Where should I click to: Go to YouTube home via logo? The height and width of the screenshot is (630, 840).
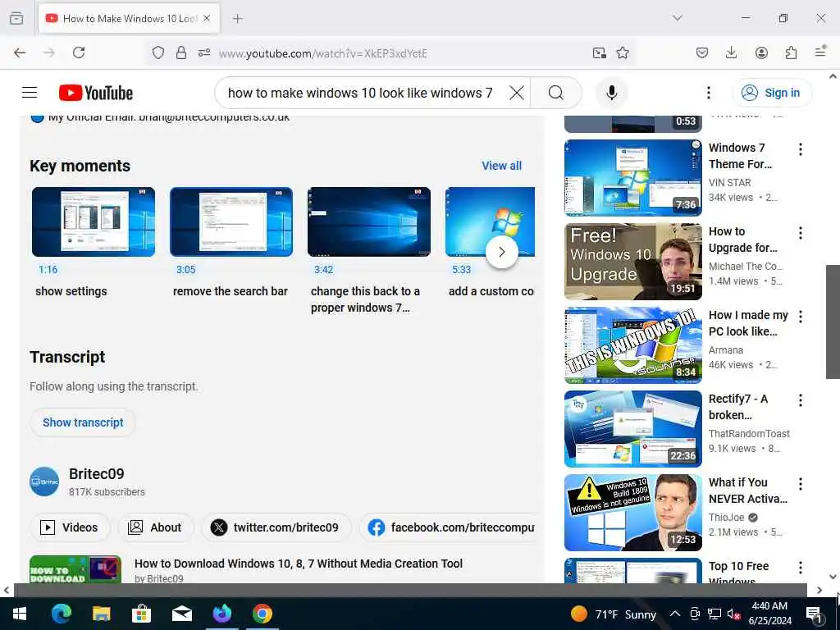96,93
